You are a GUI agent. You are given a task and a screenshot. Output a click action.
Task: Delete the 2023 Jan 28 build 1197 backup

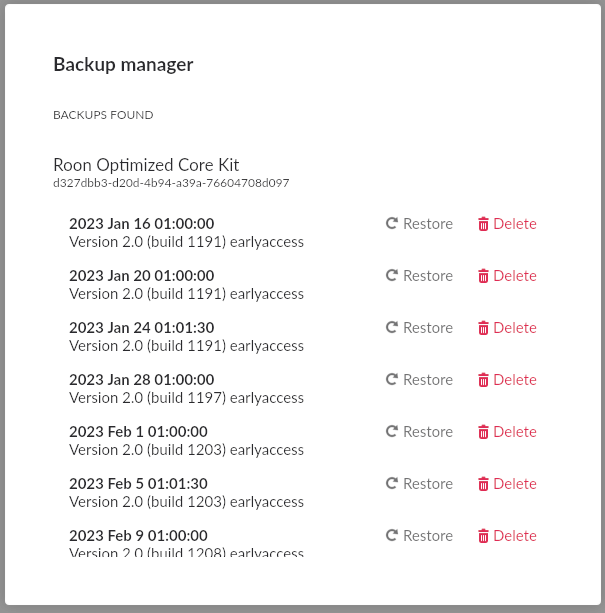[507, 380]
